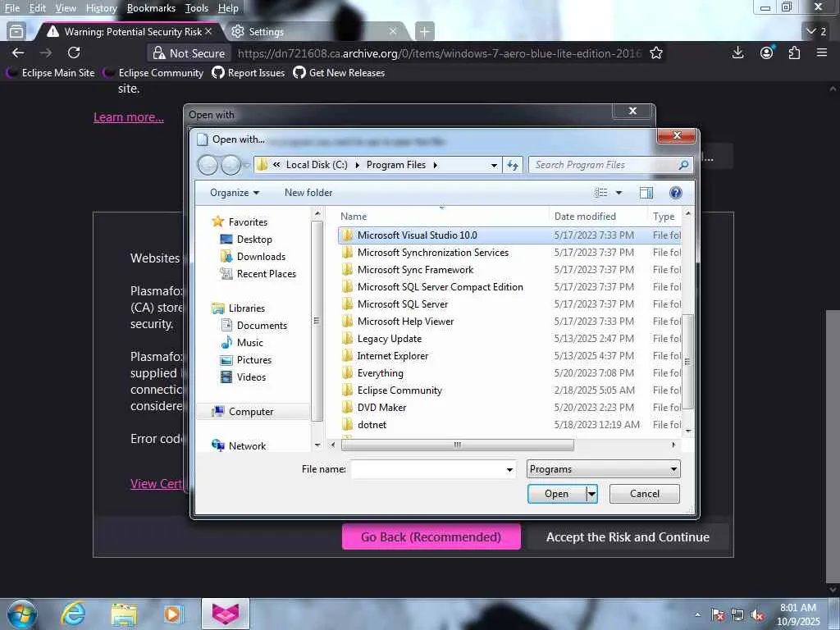Select the Legacy Update folder

[x=509, y=339]
